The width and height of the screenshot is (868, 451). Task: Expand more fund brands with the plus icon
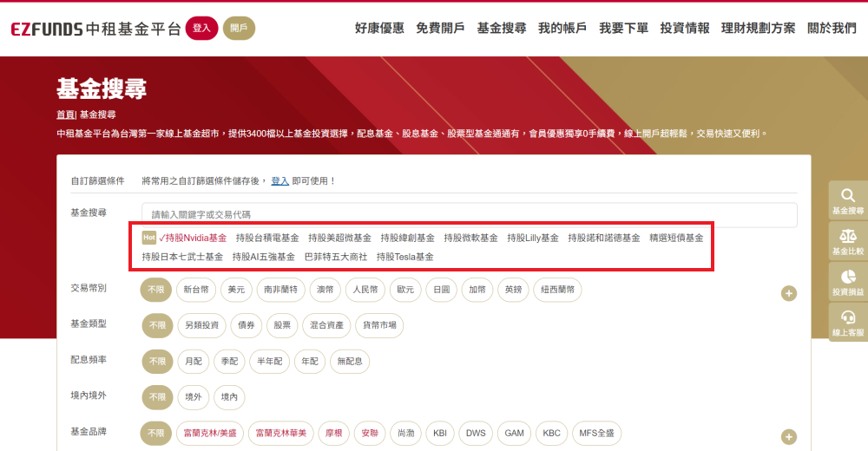(789, 437)
